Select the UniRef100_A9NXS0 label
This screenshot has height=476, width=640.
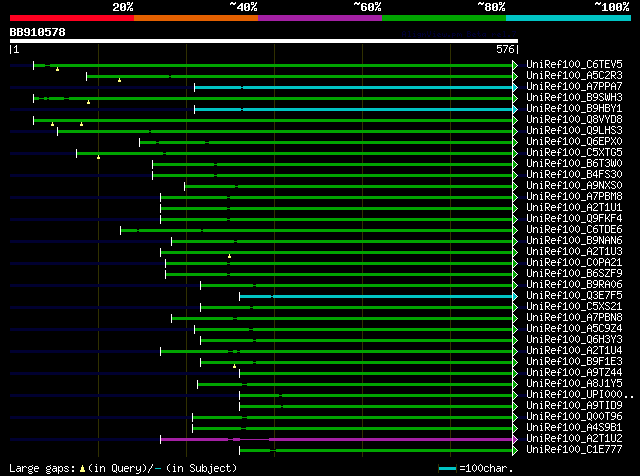pos(574,186)
